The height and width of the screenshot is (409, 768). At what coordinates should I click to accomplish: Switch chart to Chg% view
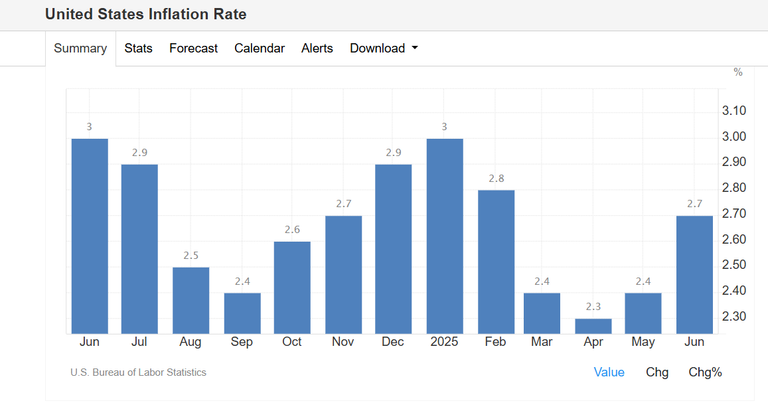[705, 372]
